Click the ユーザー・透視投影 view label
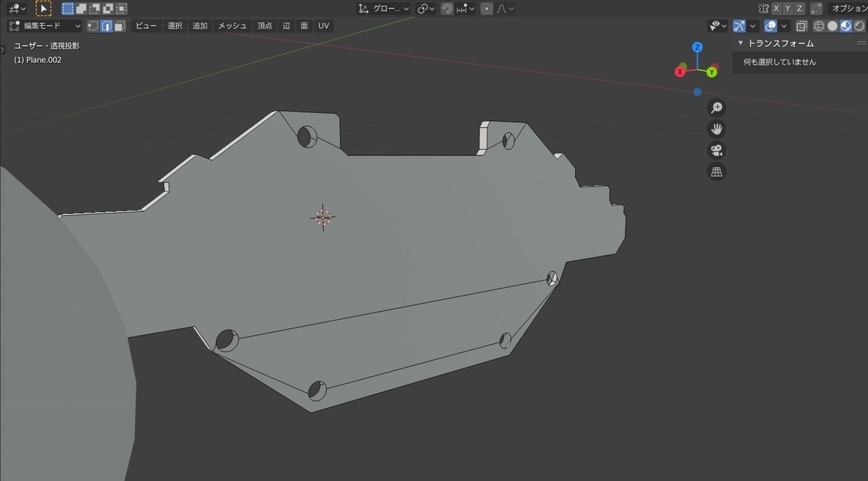The width and height of the screenshot is (868, 481). 47,46
